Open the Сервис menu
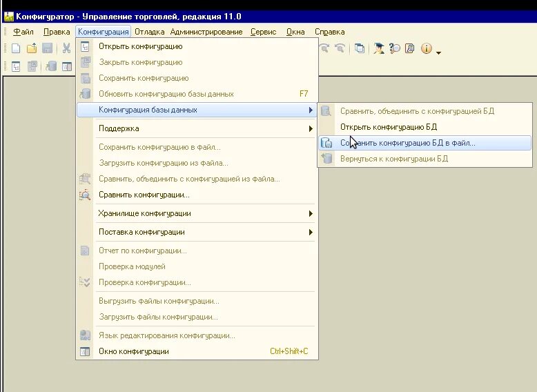 pos(263,32)
